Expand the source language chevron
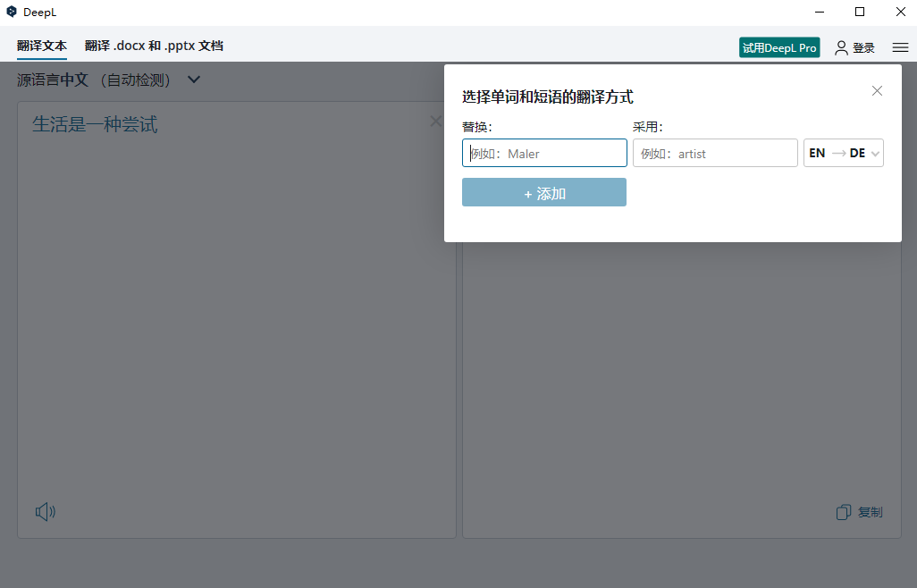Viewport: 917px width, 588px height. pos(194,80)
